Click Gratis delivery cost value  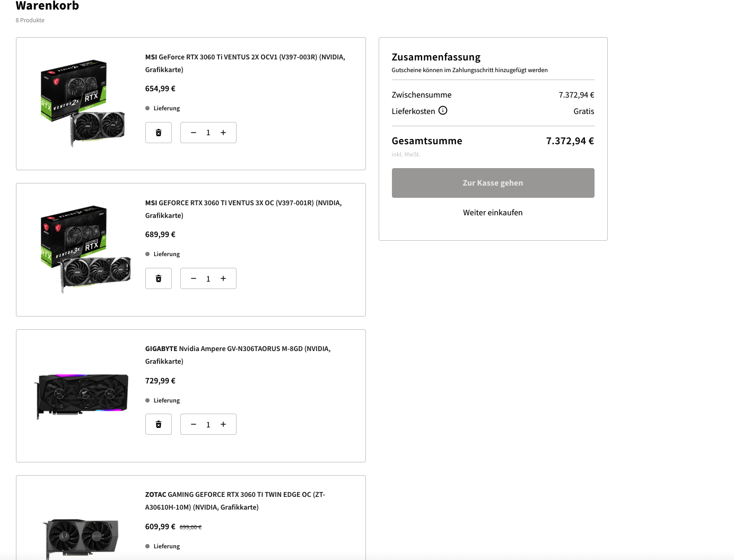[584, 111]
